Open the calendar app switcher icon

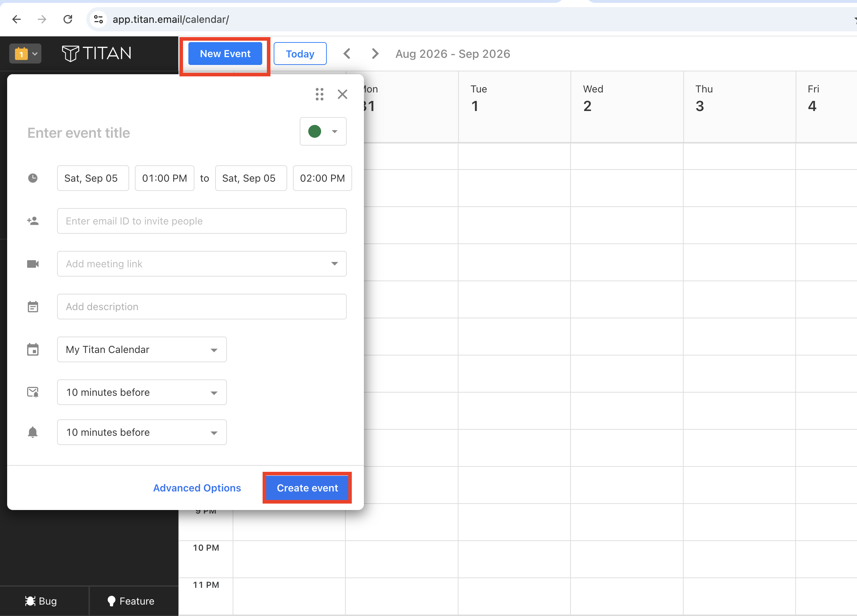25,54
